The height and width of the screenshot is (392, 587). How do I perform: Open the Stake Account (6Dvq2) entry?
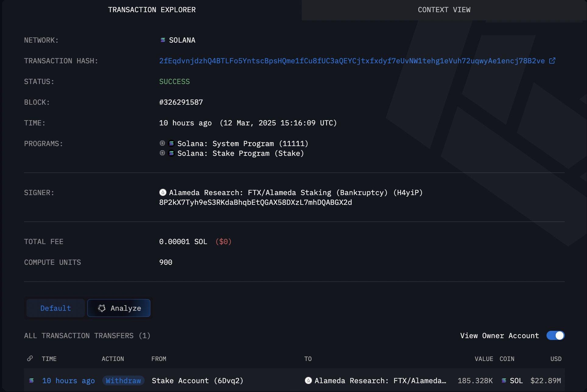197,381
